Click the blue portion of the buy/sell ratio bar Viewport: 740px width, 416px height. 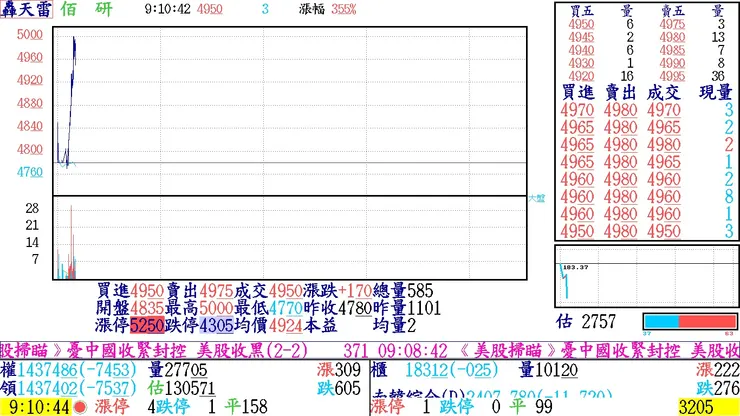661,322
